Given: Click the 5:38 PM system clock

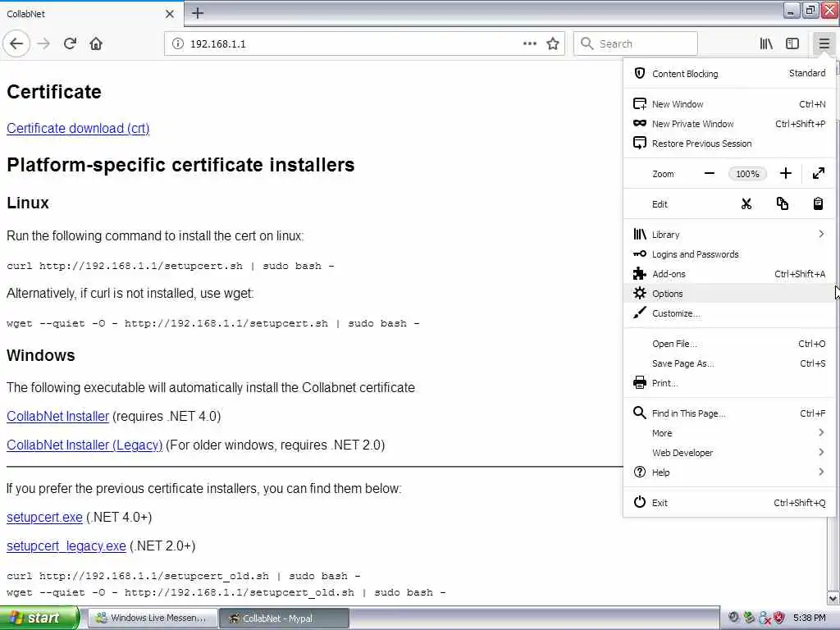Looking at the screenshot, I should click(x=810, y=619).
